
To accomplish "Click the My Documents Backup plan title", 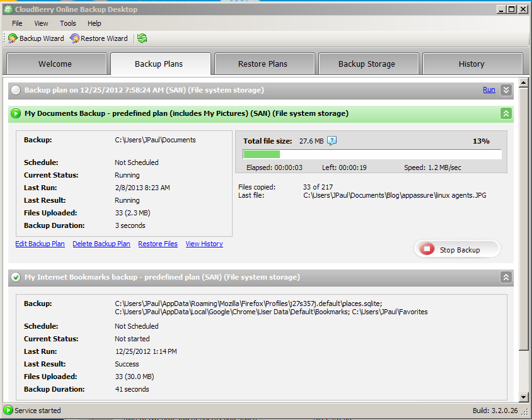I will coord(187,113).
